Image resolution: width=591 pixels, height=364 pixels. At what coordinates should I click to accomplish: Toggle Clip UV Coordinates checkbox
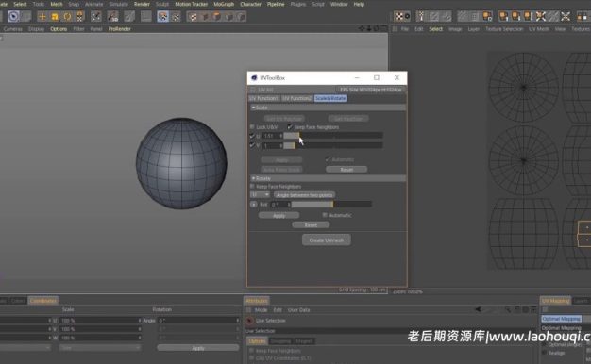(251, 358)
